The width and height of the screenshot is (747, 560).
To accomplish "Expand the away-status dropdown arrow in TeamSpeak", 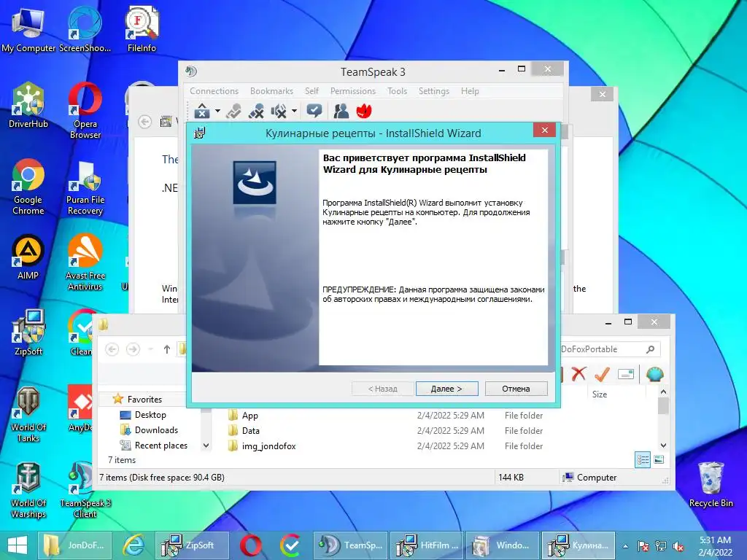I will point(217,112).
